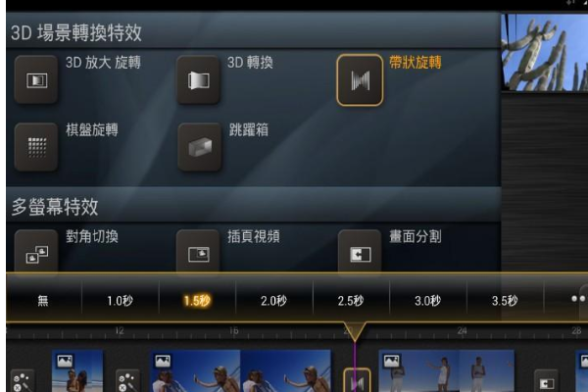Select the first beach photo clip thumbnail
The width and height of the screenshot is (588, 392).
click(x=77, y=371)
